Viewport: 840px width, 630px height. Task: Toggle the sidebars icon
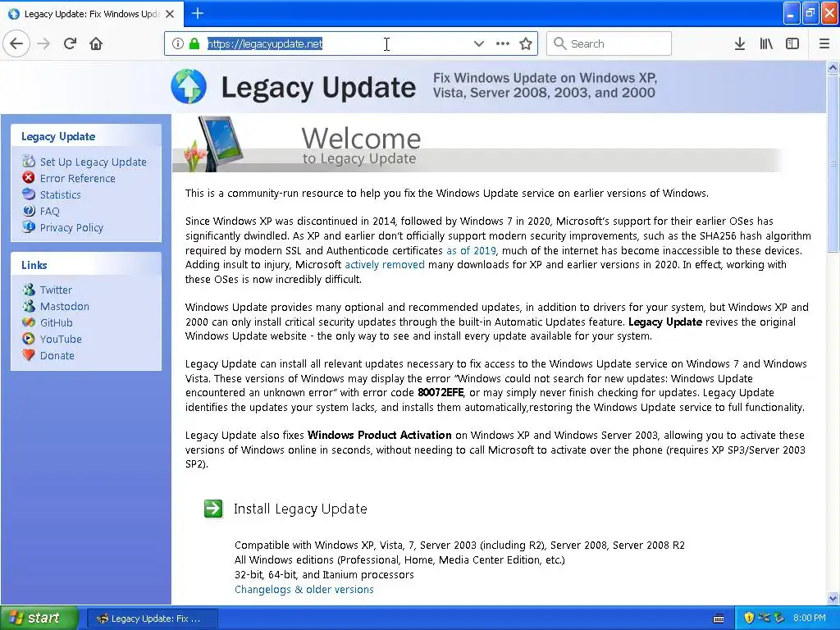(x=792, y=43)
